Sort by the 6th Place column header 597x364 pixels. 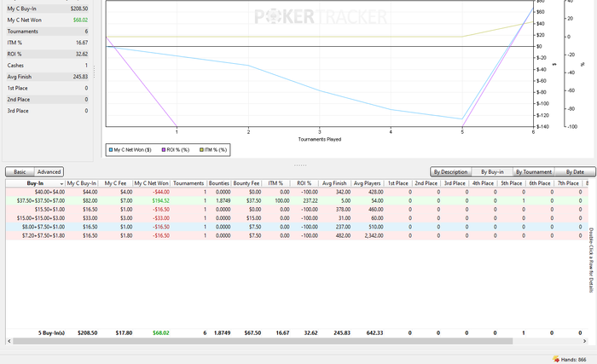click(x=540, y=183)
